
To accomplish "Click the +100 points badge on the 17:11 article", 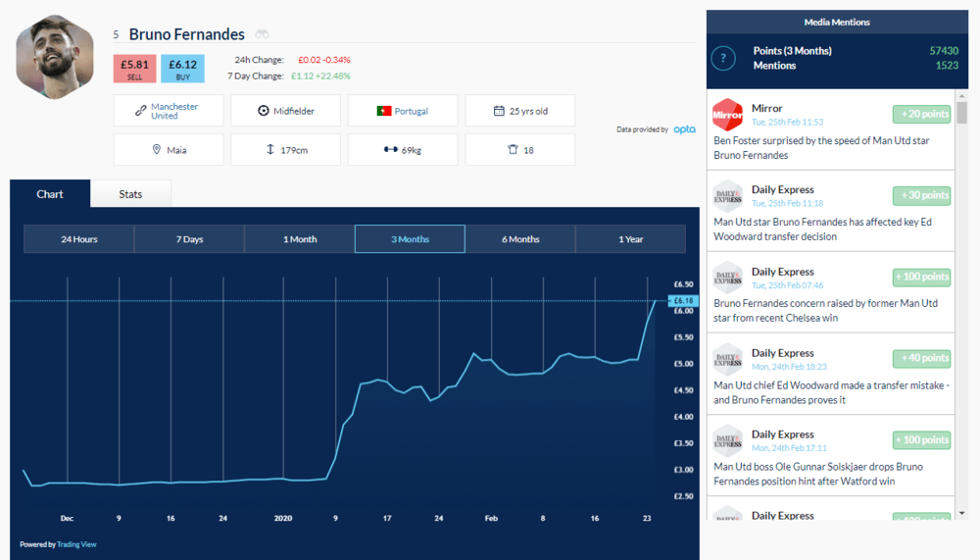I will point(922,440).
